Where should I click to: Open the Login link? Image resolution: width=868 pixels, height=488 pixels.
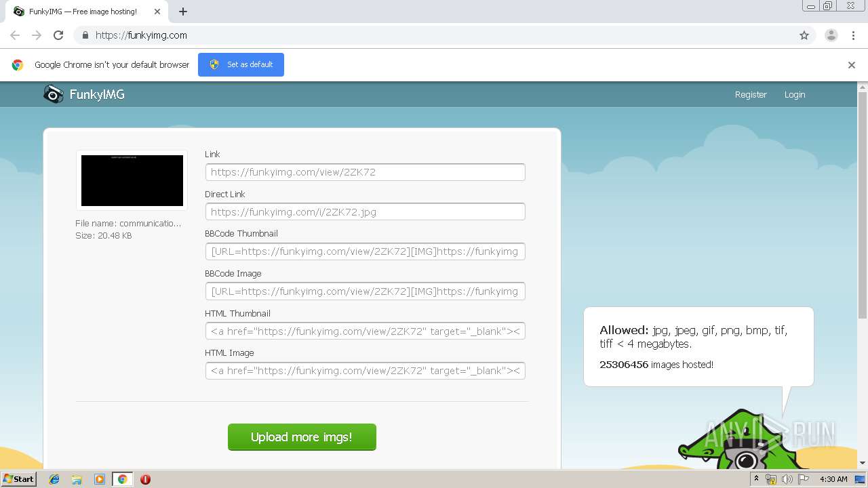795,95
